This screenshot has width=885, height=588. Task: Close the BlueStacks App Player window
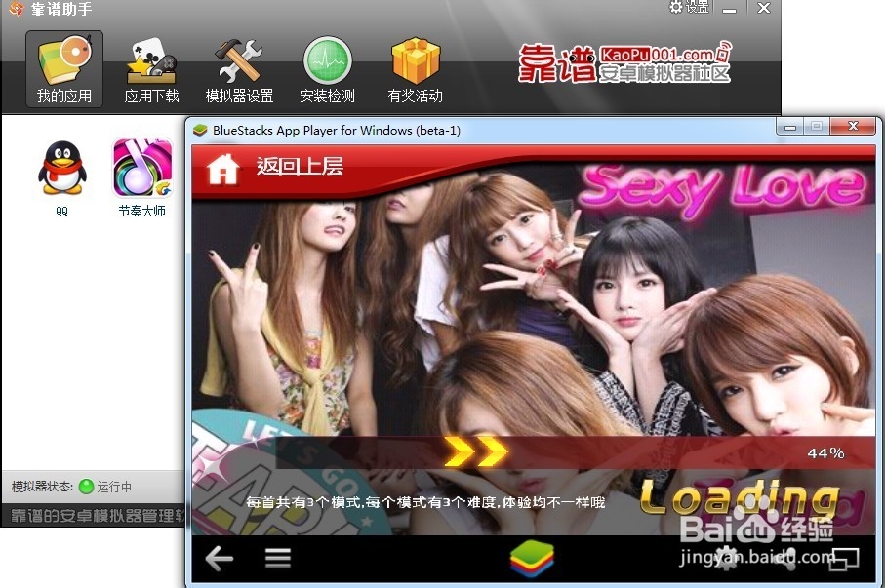[854, 127]
